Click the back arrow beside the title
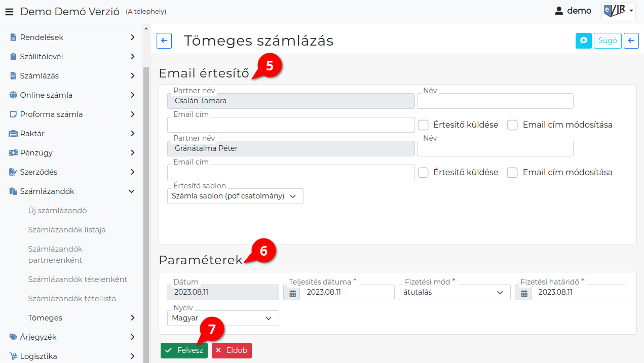 (x=164, y=41)
